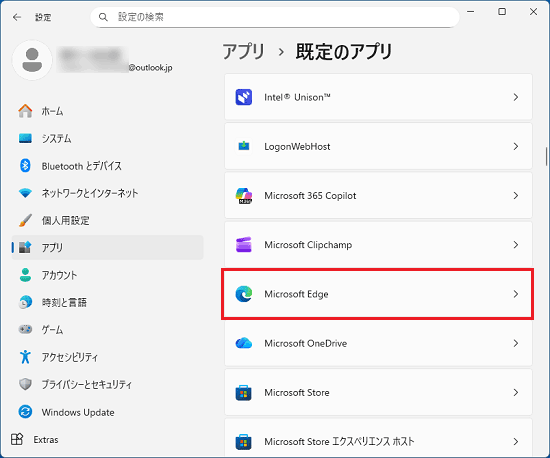Click the vertical scrollbar thumb

coord(546,156)
